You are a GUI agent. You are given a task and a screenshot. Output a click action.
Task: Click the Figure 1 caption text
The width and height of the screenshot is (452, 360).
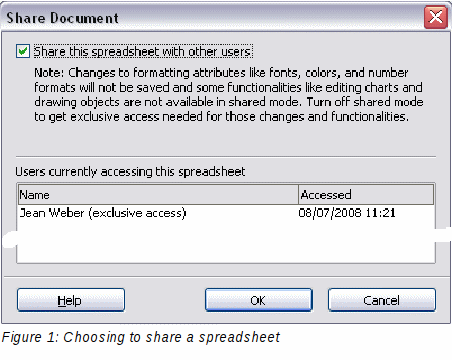[141, 337]
